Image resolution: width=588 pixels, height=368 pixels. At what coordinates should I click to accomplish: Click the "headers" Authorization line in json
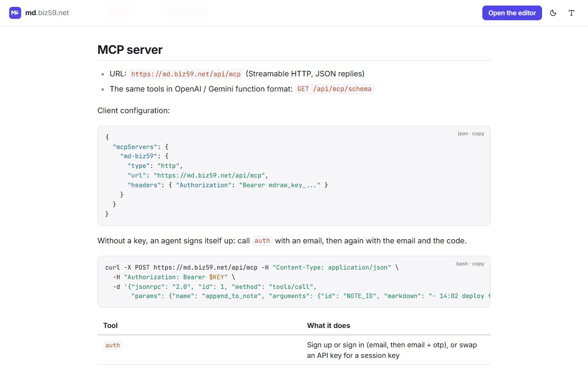pos(228,185)
